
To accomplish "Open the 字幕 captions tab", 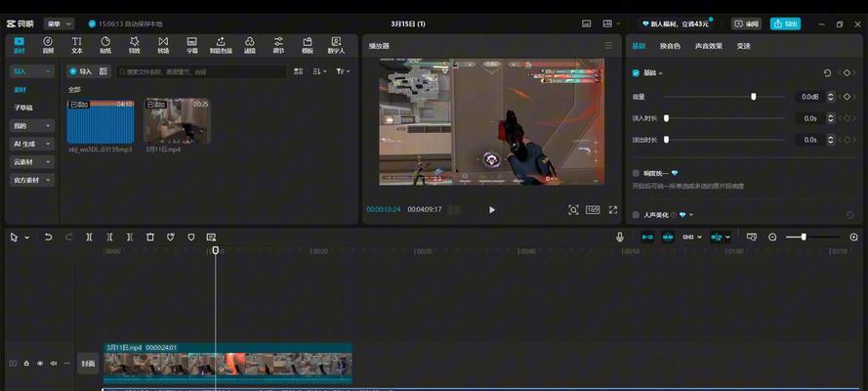I will point(192,45).
